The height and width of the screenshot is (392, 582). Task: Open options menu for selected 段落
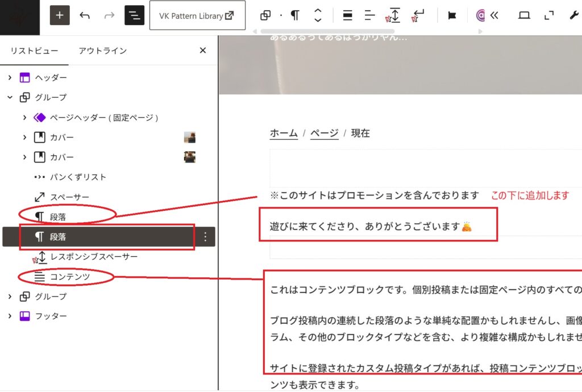pyautogui.click(x=205, y=237)
